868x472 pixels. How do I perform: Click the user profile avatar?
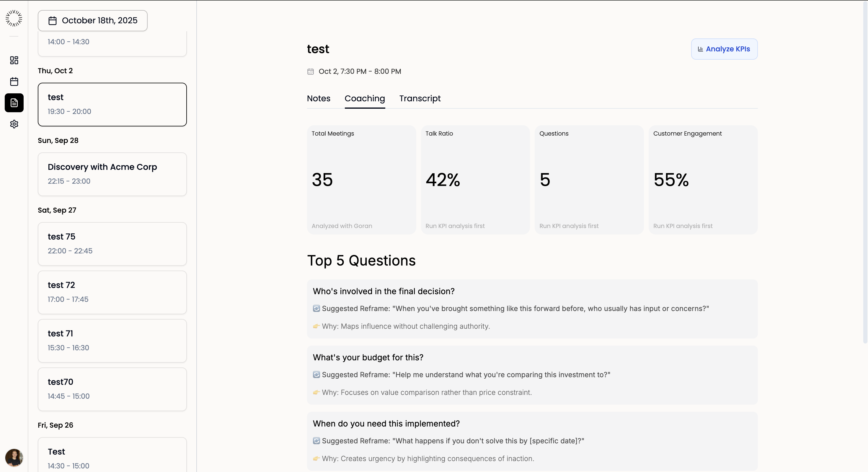14,458
